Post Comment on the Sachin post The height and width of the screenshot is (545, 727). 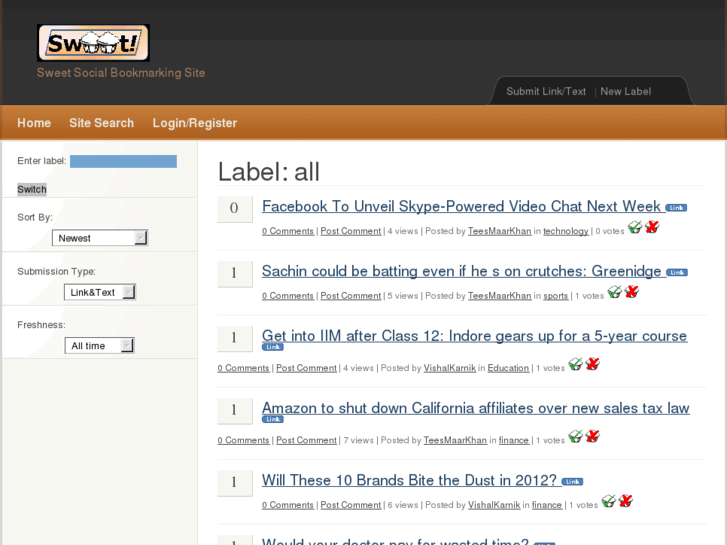coord(351,296)
